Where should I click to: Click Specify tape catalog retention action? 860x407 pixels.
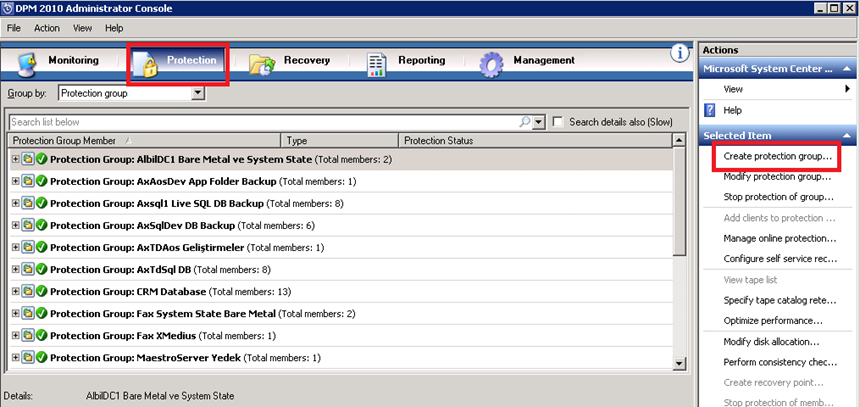tap(779, 301)
